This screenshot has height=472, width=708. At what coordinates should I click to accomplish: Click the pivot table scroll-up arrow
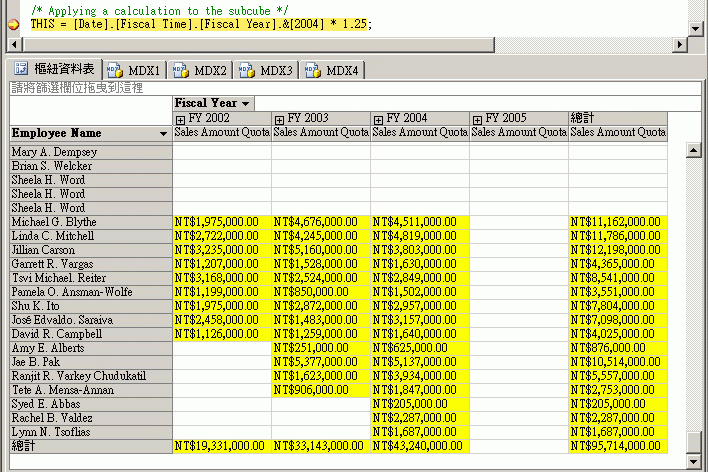(x=693, y=150)
